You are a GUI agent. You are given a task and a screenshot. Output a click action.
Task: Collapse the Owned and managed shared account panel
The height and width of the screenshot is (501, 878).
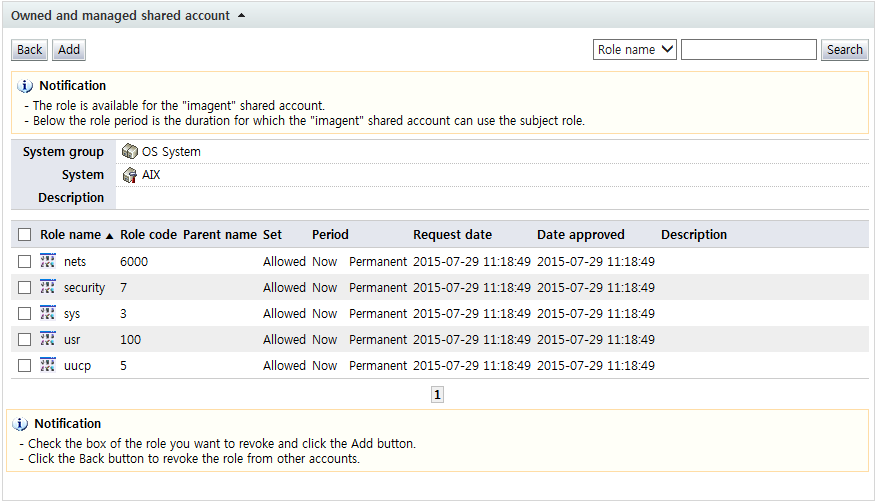pyautogui.click(x=241, y=16)
